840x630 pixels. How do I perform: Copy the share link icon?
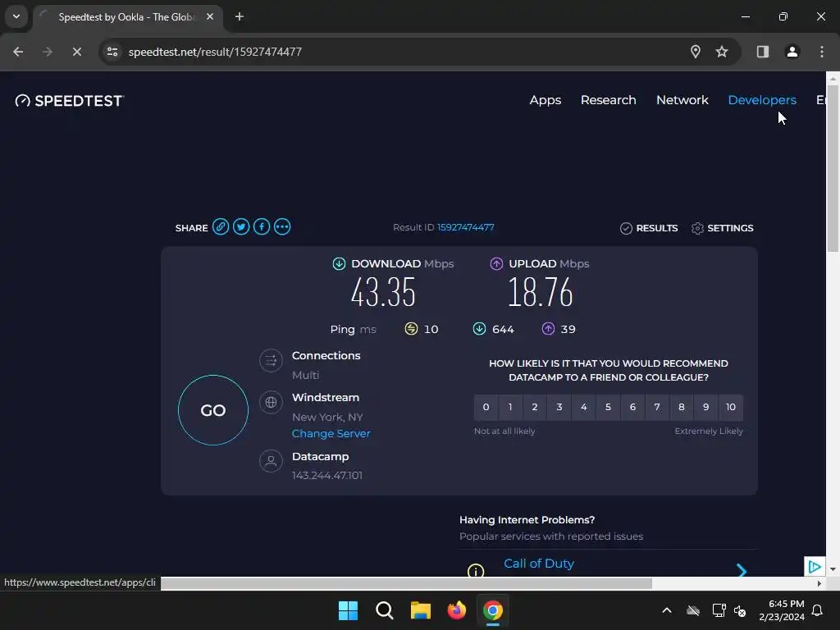(220, 227)
